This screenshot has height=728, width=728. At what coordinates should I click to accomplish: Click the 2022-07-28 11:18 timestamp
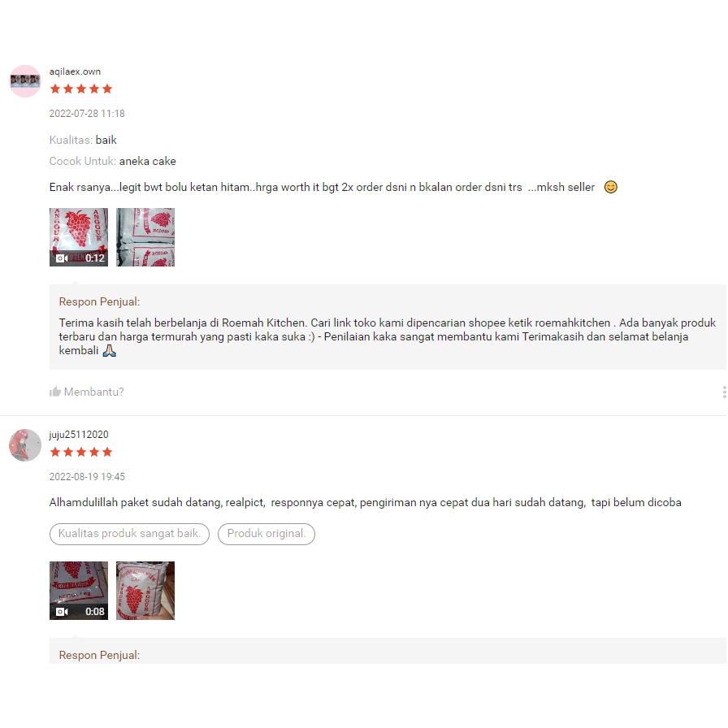pos(87,114)
